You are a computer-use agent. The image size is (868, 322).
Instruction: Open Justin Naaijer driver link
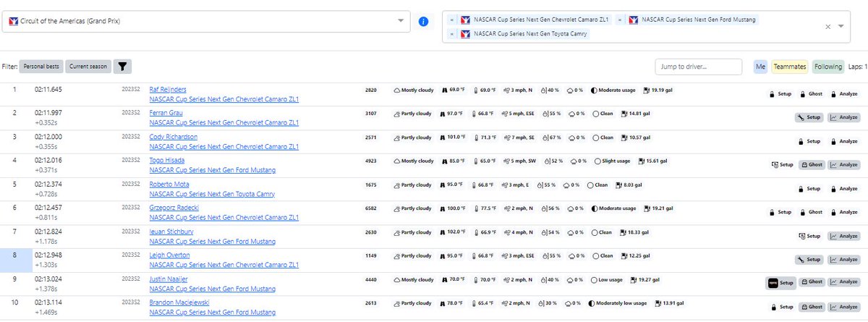169,279
